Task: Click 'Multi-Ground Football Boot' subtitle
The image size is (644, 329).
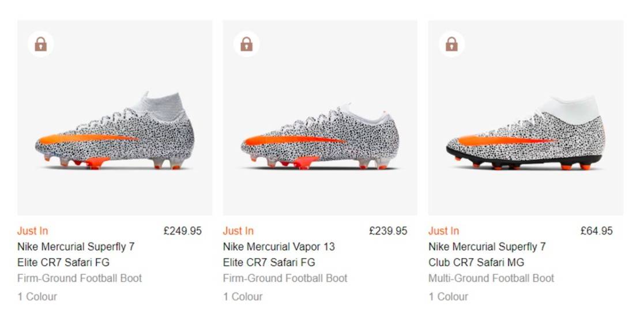Action: [x=491, y=278]
